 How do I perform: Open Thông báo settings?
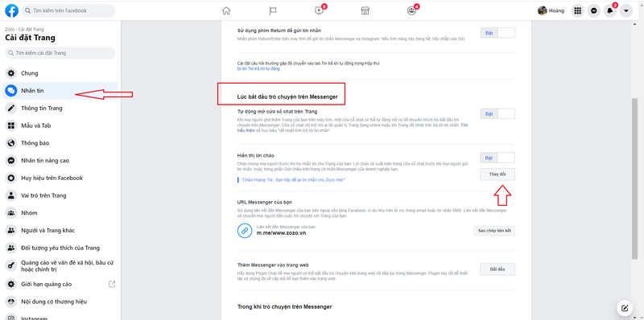coord(60,143)
